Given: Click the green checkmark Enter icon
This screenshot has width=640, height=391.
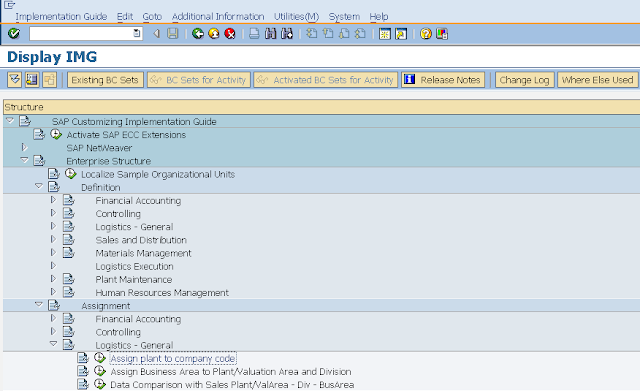Looking at the screenshot, I should coord(14,33).
